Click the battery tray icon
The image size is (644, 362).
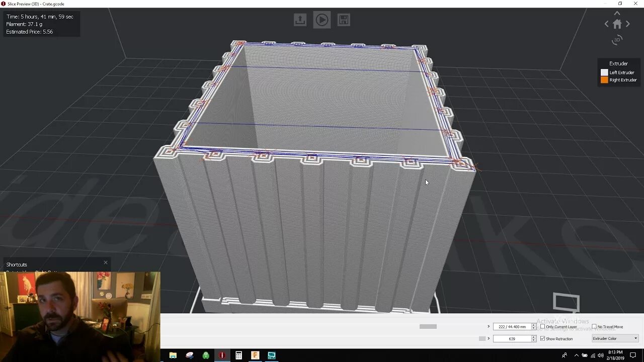click(585, 355)
